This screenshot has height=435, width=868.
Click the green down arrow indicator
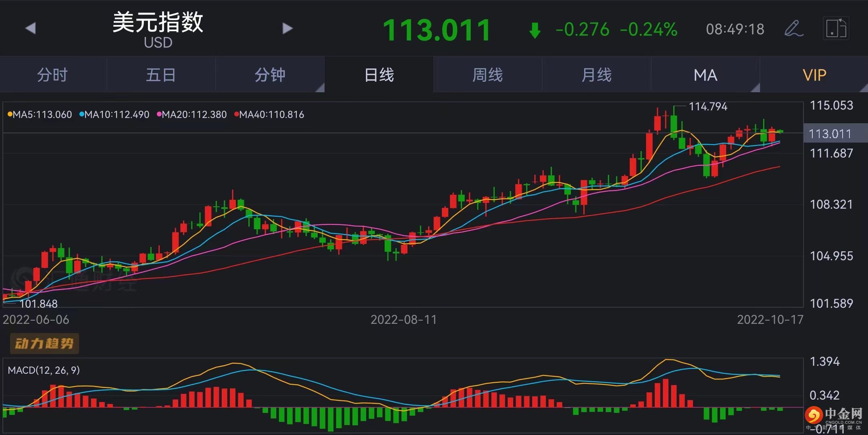point(535,30)
